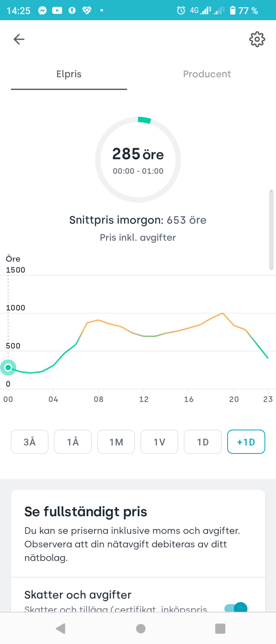Select the 1M time range button

(x=116, y=442)
